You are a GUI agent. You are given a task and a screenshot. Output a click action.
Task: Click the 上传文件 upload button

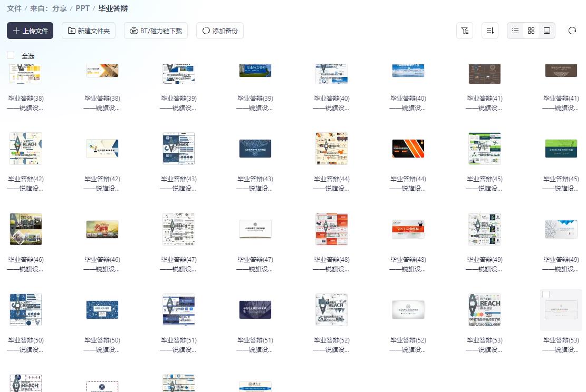click(x=30, y=31)
